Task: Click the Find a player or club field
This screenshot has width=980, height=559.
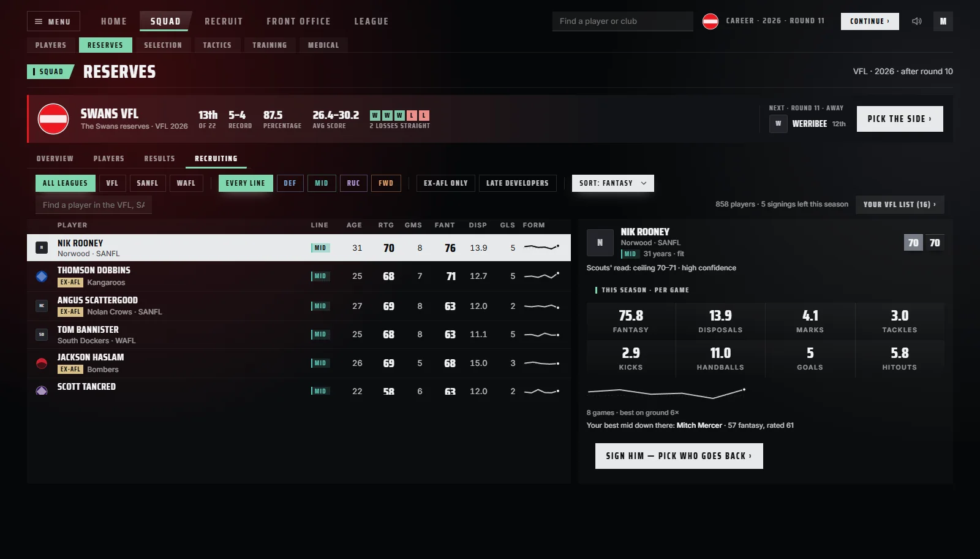Action: [x=622, y=21]
